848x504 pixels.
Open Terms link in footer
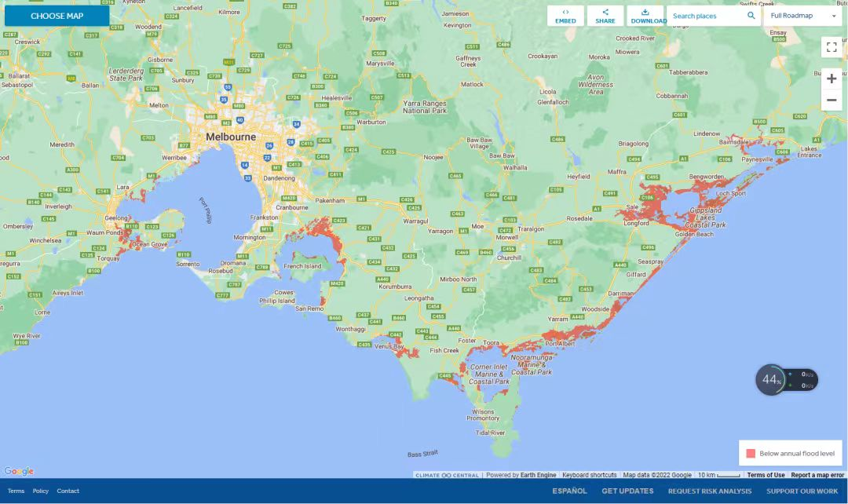pyautogui.click(x=16, y=491)
